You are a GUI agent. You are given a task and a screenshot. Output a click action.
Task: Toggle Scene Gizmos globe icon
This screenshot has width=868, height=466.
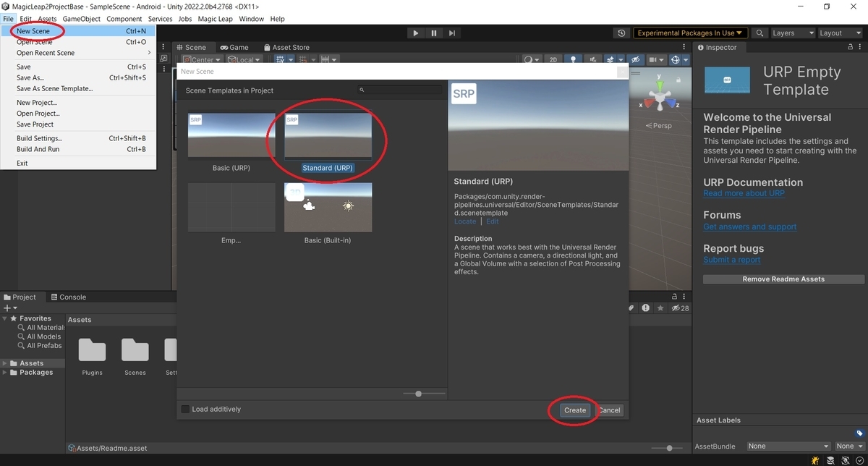[676, 60]
